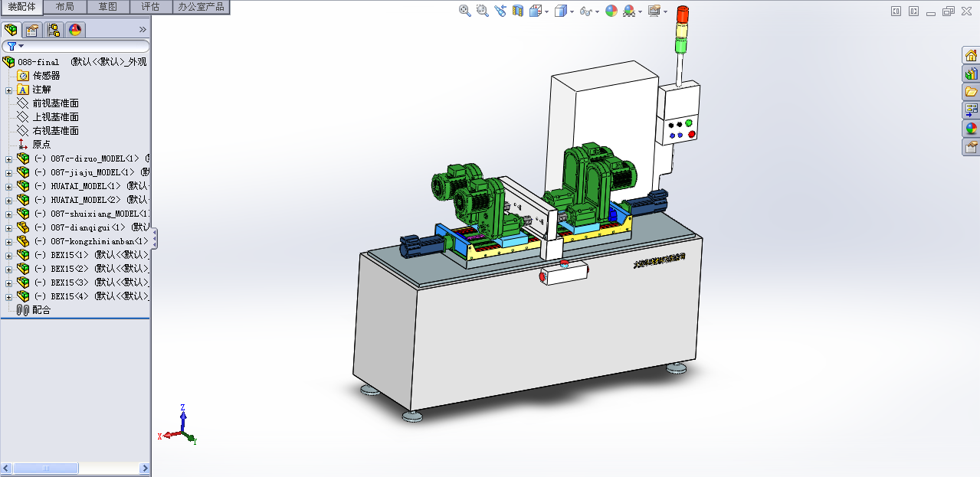This screenshot has height=477, width=980.
Task: Switch to the 评估 tab
Action: [151, 7]
